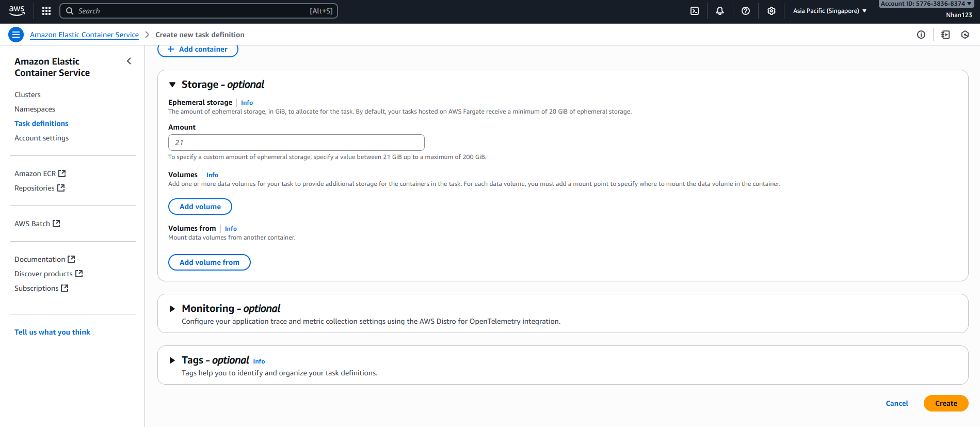The width and height of the screenshot is (980, 427).
Task: Open AWS CloudShell terminal icon
Action: [695, 11]
